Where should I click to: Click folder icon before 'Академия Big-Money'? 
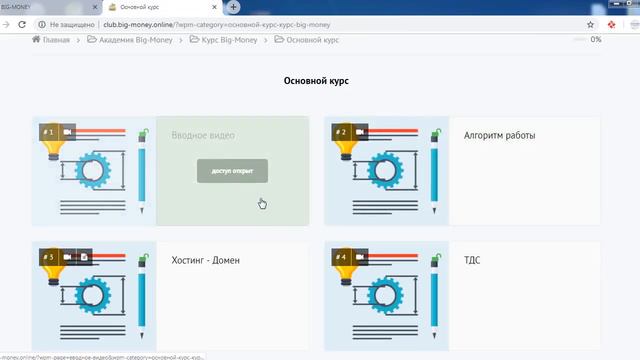(92, 39)
